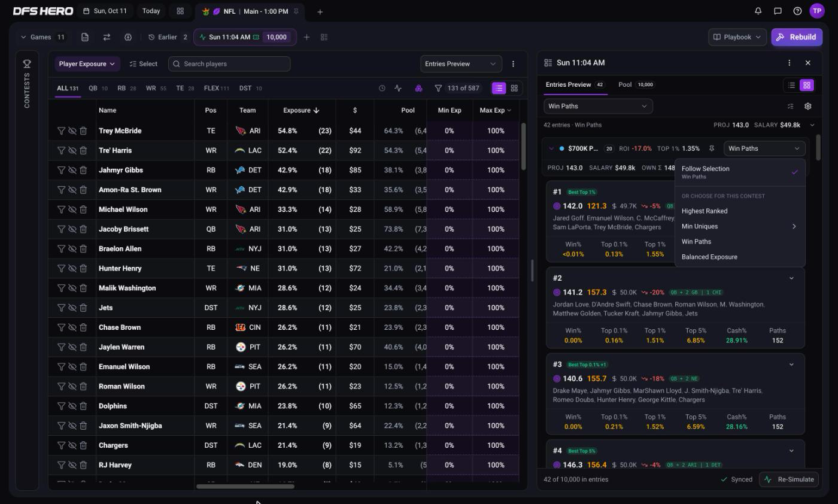Open the notifications bell icon
Screen dimensions: 838x504
coord(758,11)
